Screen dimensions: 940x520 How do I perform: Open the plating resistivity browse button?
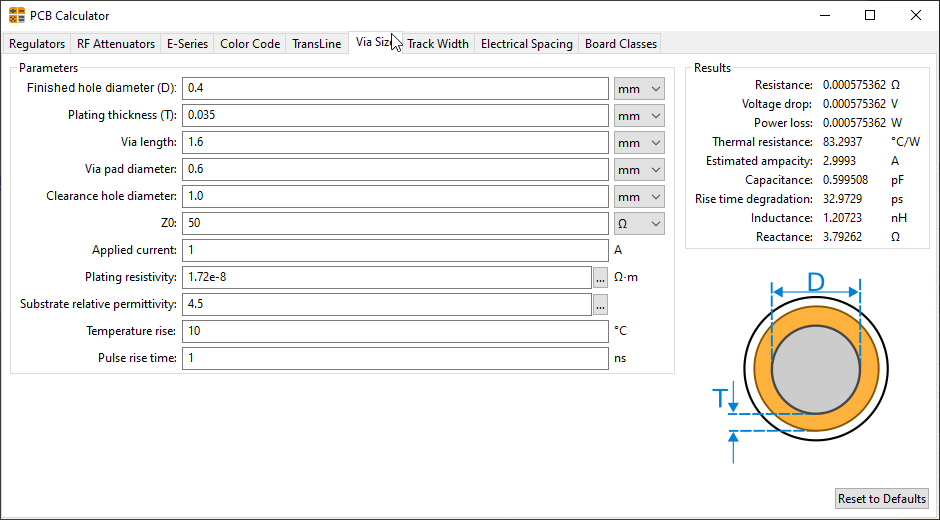tap(600, 277)
